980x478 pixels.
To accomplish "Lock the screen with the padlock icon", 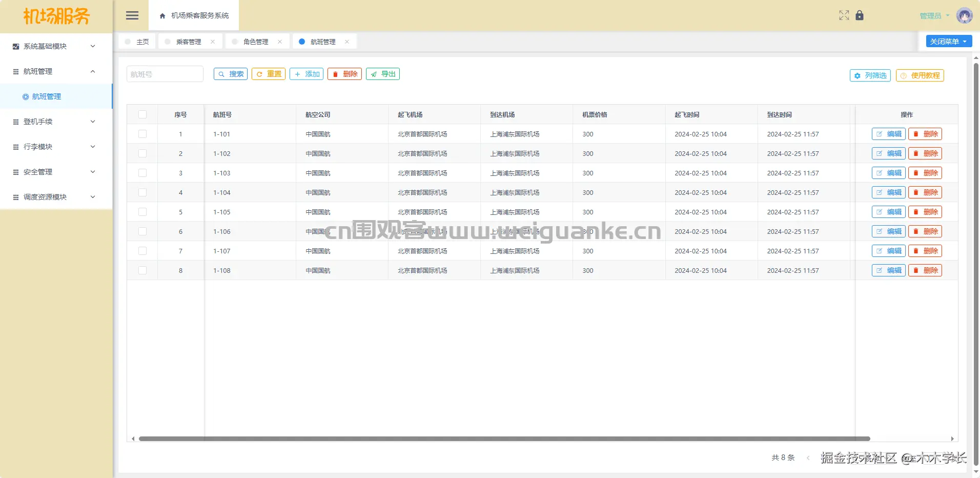I will pyautogui.click(x=860, y=15).
